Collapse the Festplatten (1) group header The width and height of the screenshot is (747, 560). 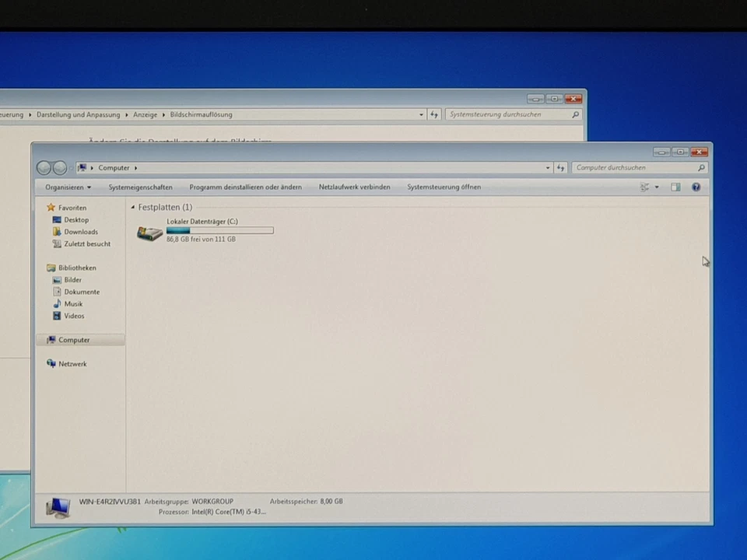coord(133,207)
